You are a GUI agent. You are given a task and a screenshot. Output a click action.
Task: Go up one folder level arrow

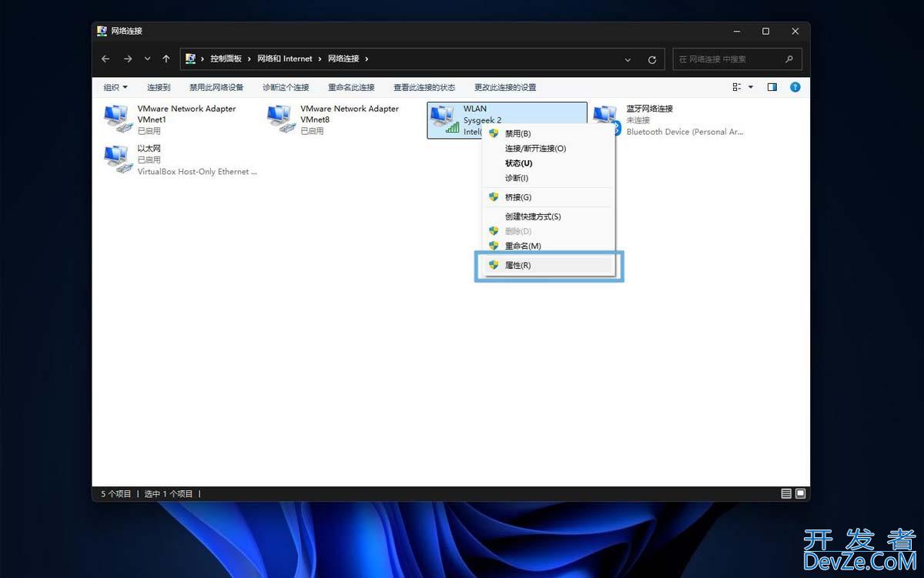pos(166,59)
